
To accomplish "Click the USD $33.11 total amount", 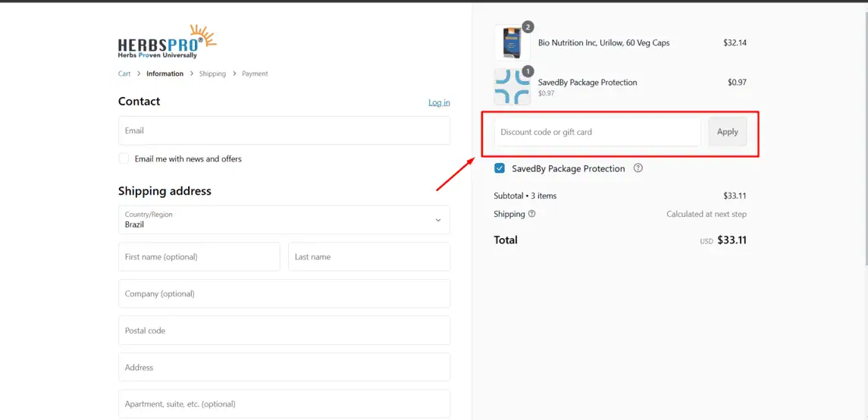I will (x=723, y=240).
